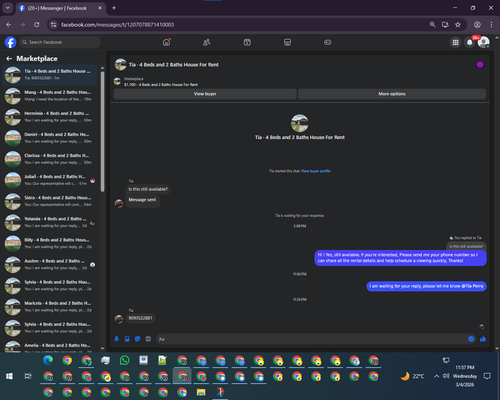This screenshot has height=400, width=500.
Task: Open the Billy conversation in the list
Action: click(x=50, y=243)
